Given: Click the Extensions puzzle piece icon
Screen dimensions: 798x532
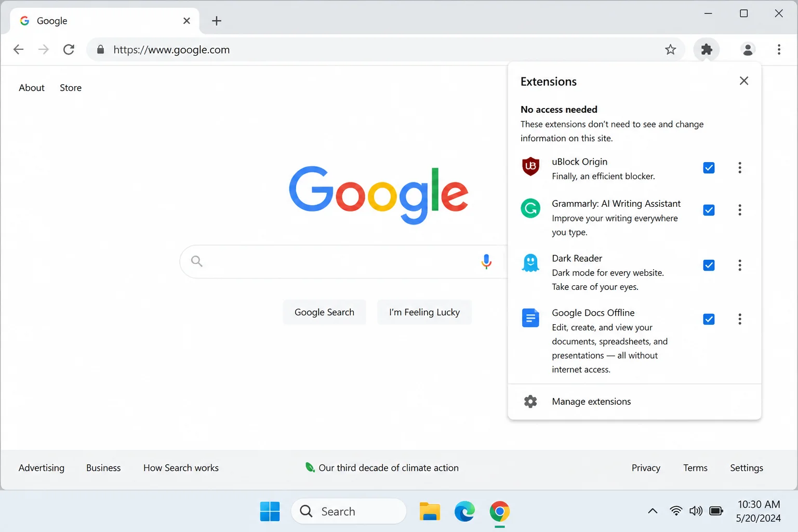Looking at the screenshot, I should point(706,49).
